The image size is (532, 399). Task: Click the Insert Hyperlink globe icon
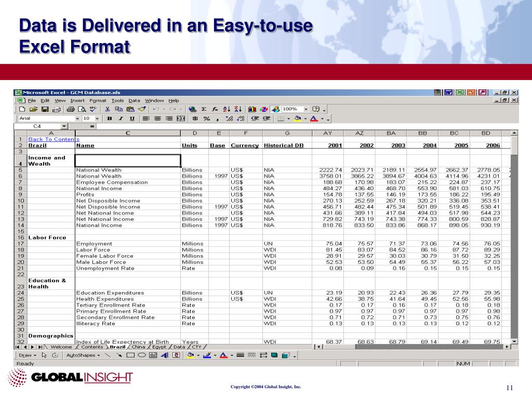[192, 109]
